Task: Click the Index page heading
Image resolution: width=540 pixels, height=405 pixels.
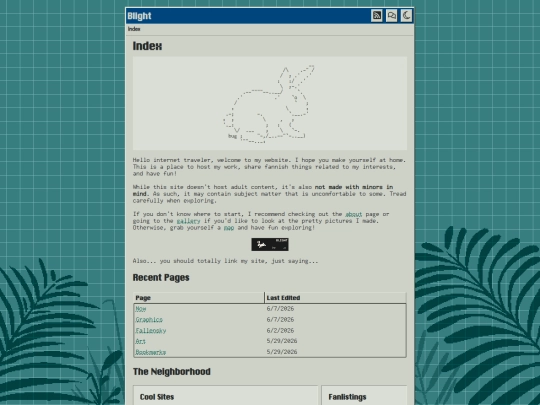Action: pos(147,46)
